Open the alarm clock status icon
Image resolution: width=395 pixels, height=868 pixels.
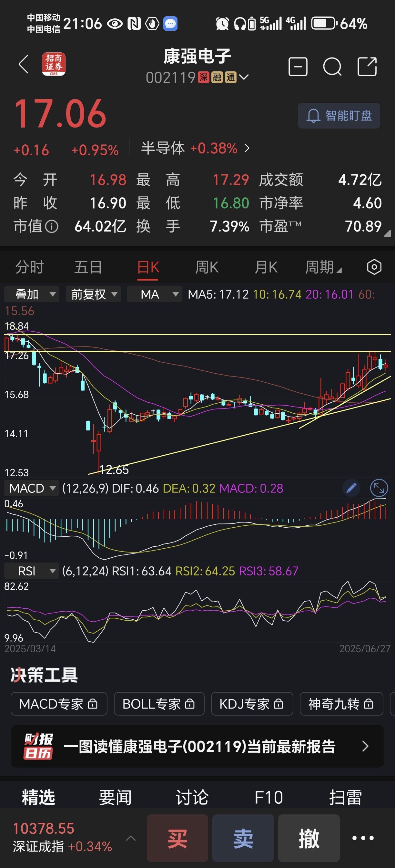[x=222, y=24]
